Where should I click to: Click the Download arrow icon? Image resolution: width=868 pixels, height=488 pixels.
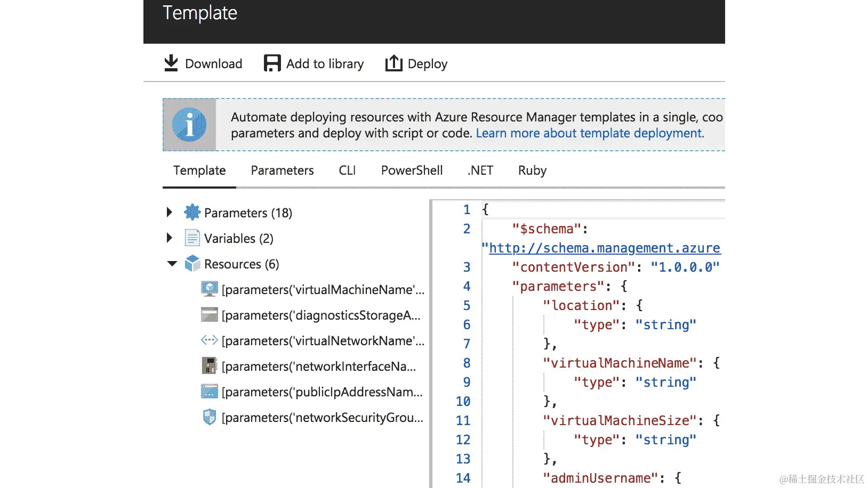click(x=171, y=63)
